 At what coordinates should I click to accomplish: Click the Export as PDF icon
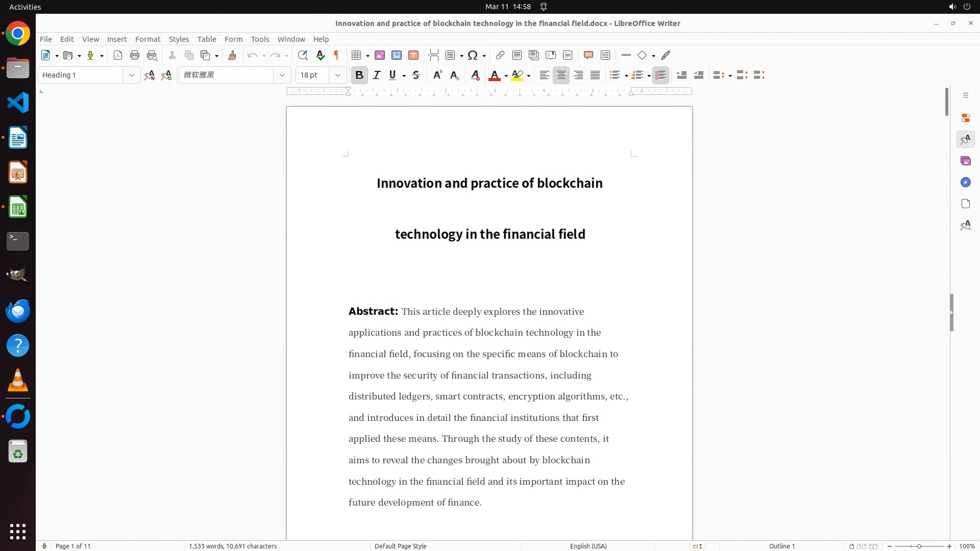pos(118,56)
